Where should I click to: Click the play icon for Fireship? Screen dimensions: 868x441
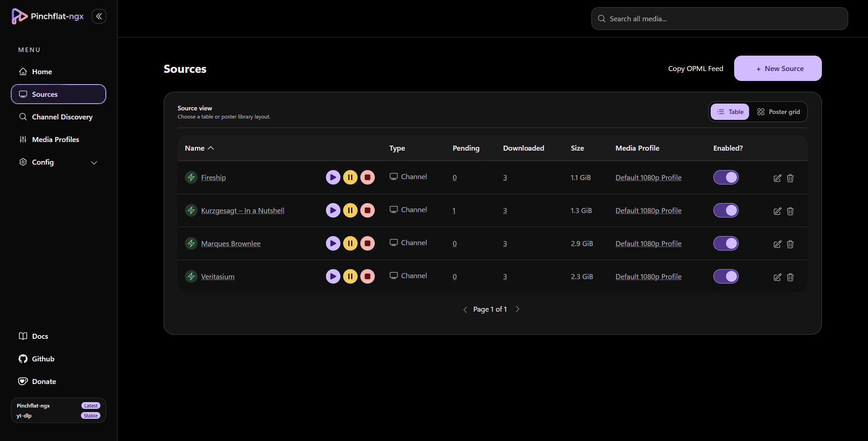(x=333, y=177)
